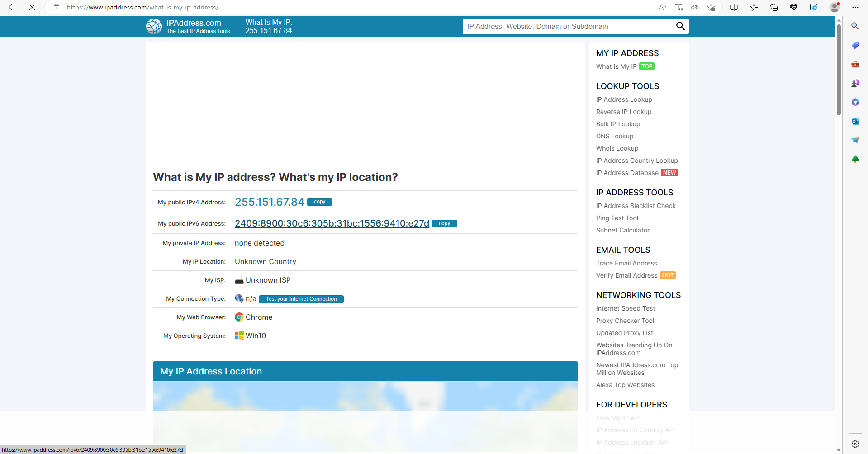The width and height of the screenshot is (868, 454).
Task: Open IP Address Database link
Action: pyautogui.click(x=627, y=173)
